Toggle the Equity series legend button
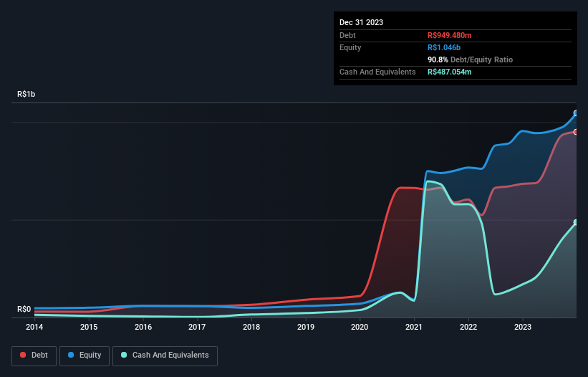 click(85, 355)
